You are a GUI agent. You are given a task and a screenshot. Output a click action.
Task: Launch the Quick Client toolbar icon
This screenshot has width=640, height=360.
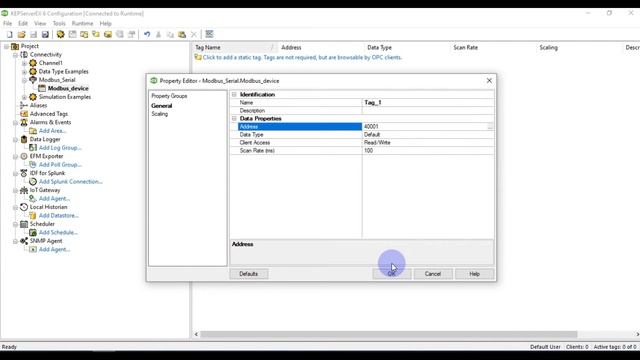click(x=209, y=34)
